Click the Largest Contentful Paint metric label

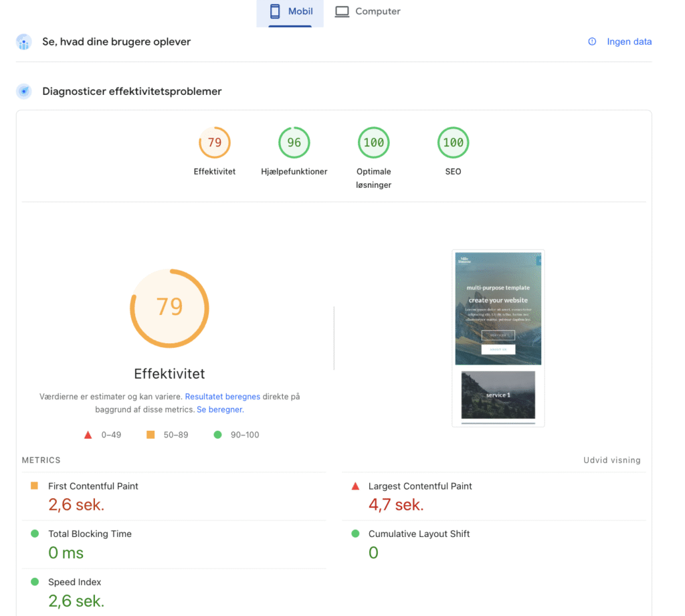420,486
